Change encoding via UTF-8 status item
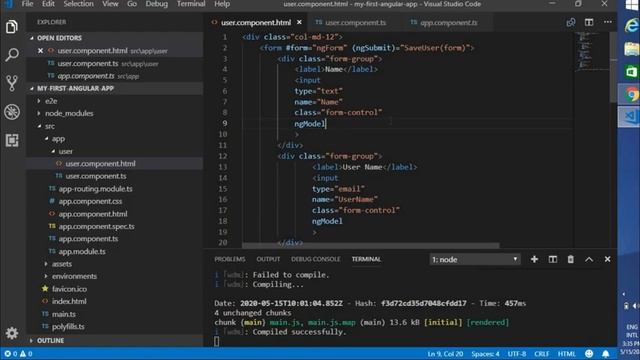The image size is (640, 360). click(x=517, y=354)
